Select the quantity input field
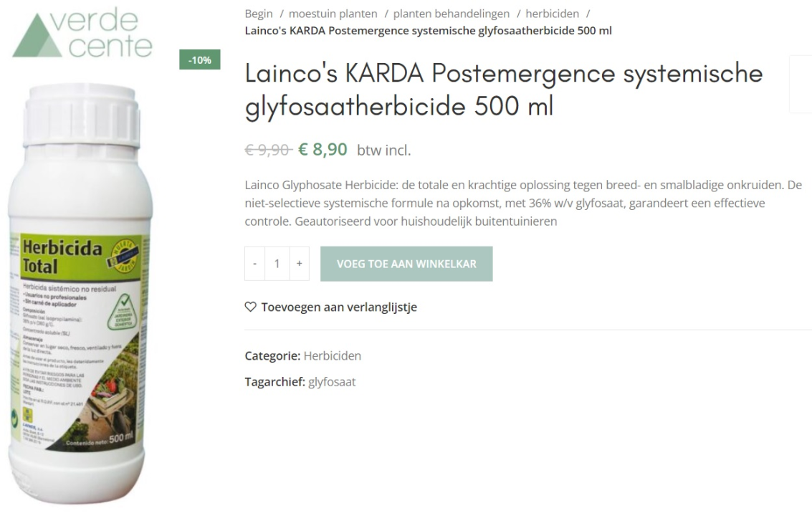 [x=276, y=263]
